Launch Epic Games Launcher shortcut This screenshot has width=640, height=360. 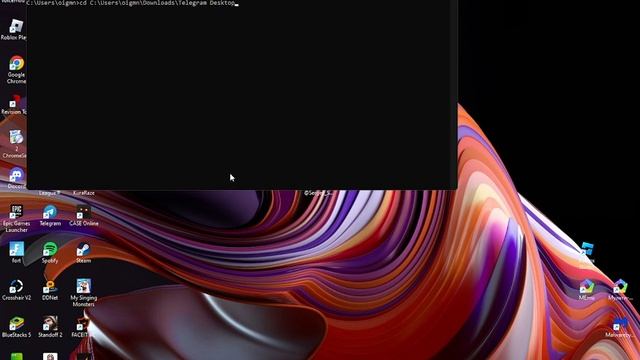16,218
